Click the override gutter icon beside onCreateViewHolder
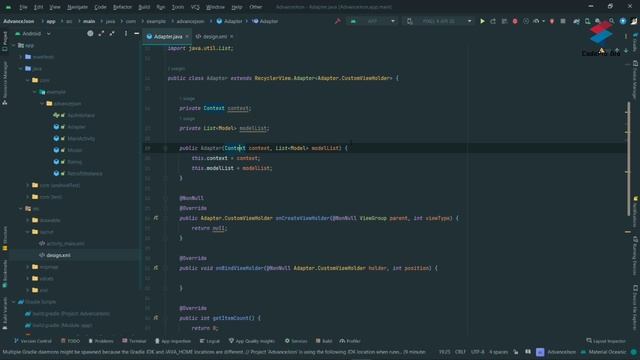 [156, 218]
